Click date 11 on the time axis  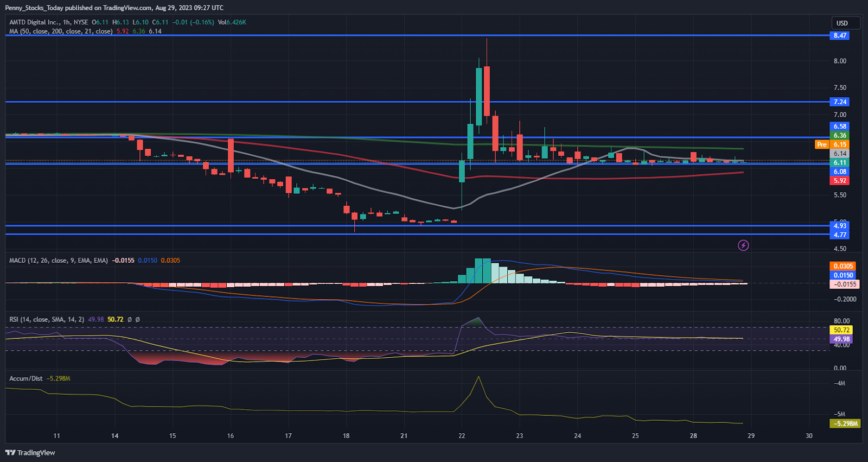[x=57, y=436]
